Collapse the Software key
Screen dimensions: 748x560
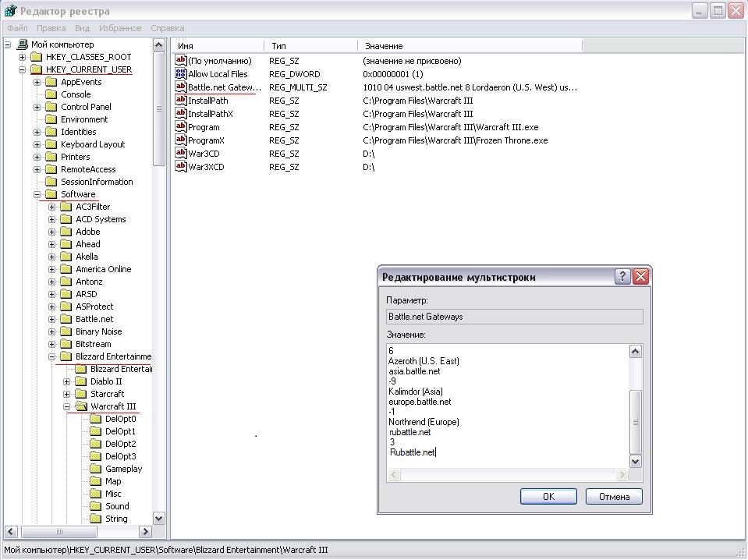point(37,194)
